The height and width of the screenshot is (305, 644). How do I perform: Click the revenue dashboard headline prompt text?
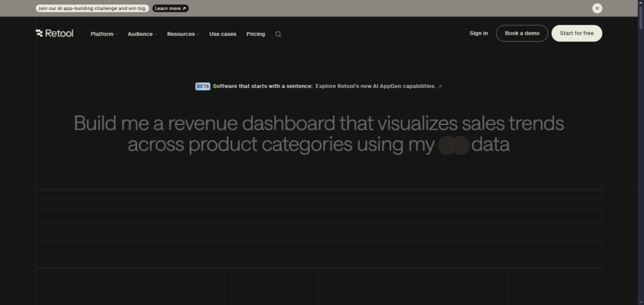pyautogui.click(x=318, y=123)
